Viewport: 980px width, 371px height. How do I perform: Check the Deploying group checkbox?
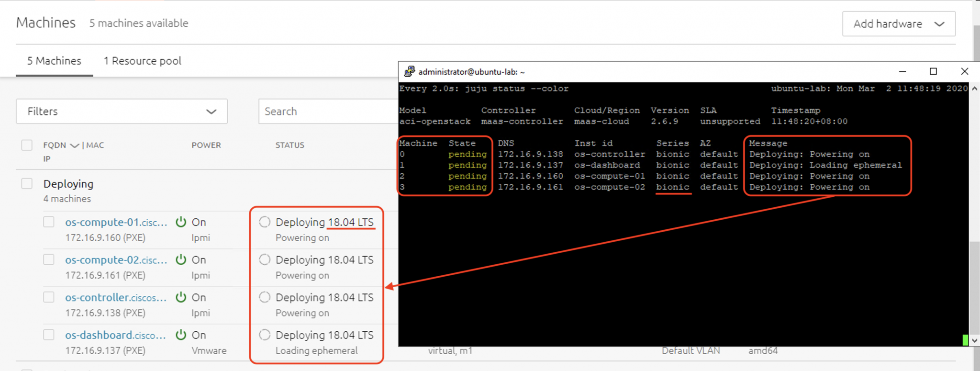27,184
